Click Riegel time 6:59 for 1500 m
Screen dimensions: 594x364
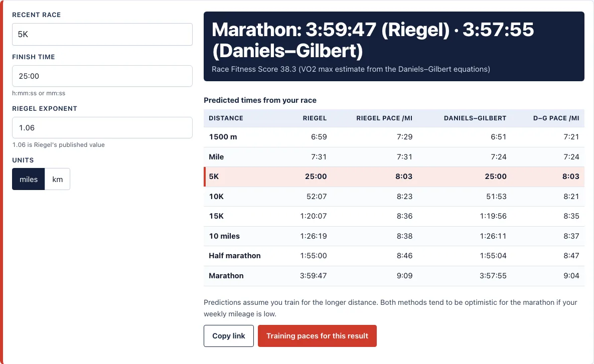tap(319, 137)
